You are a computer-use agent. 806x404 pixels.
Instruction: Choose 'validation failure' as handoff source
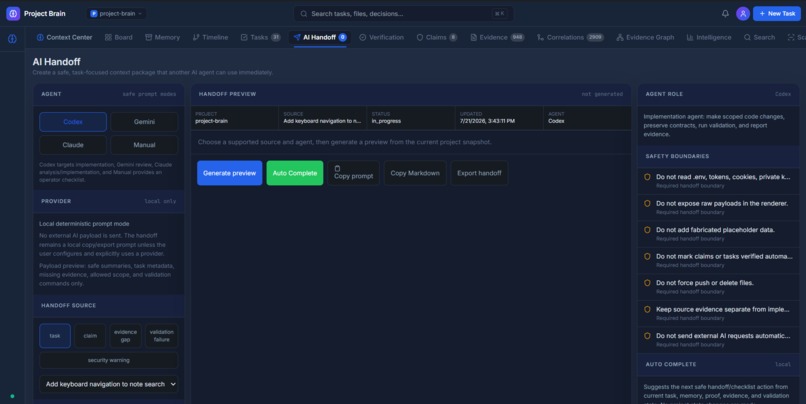point(161,336)
